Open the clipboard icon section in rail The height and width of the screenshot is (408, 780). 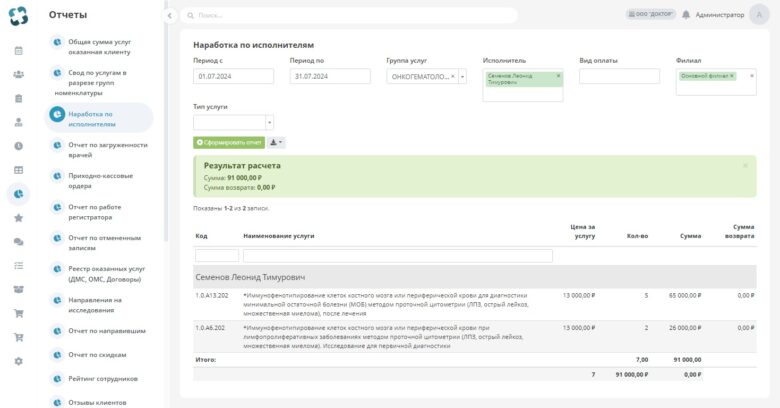pyautogui.click(x=18, y=98)
